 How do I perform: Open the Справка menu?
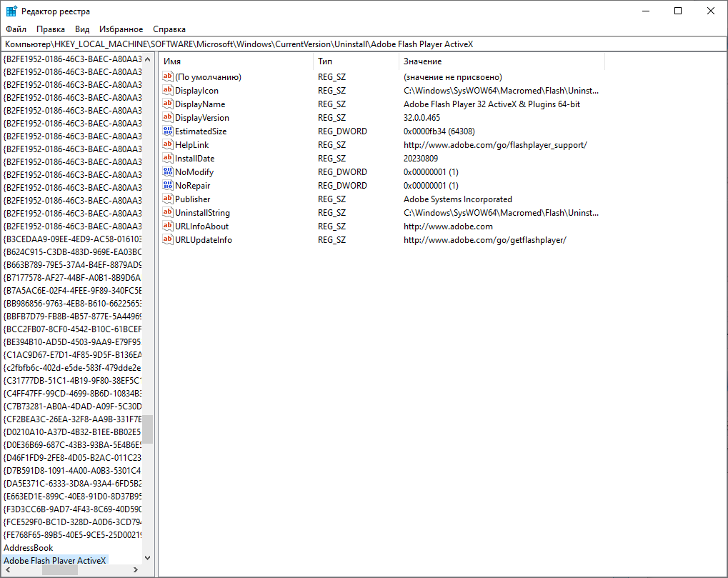point(169,29)
